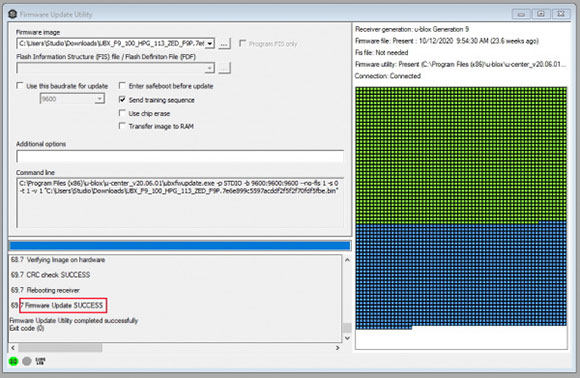Browse for firmware image file
This screenshot has width=580, height=378.
224,44
